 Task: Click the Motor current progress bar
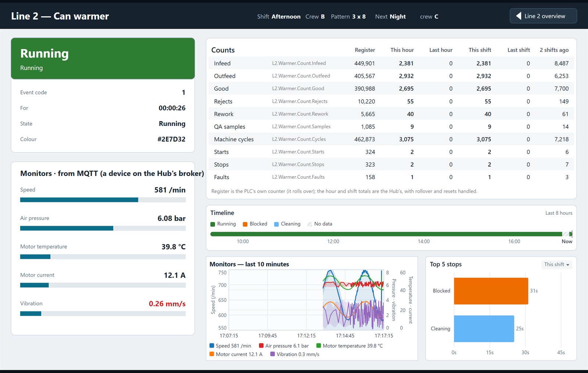(x=103, y=285)
